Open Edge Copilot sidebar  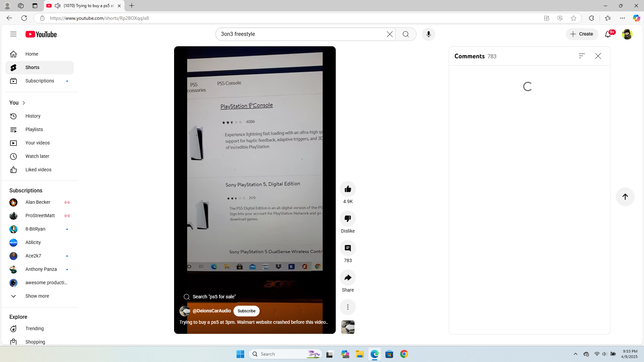[x=636, y=18]
